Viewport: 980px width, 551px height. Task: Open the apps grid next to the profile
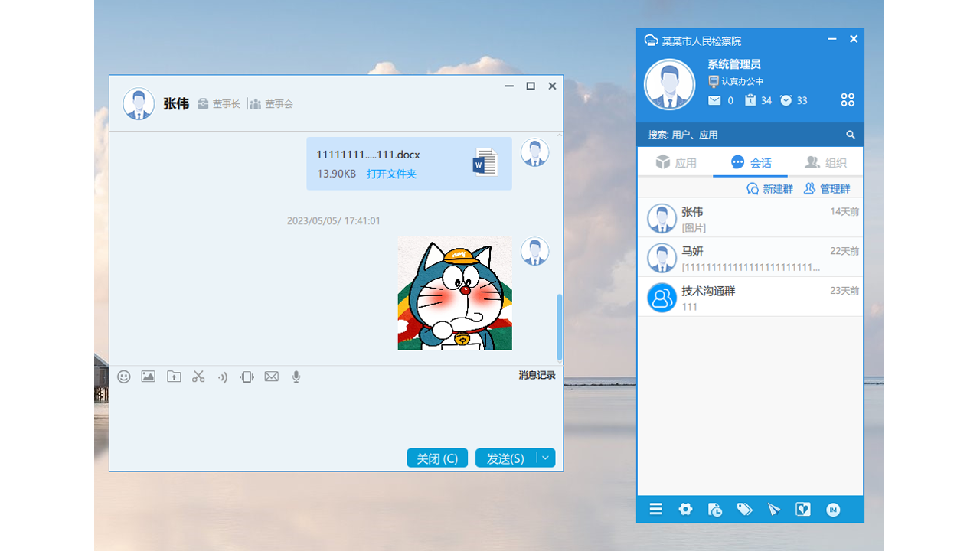[x=847, y=99]
